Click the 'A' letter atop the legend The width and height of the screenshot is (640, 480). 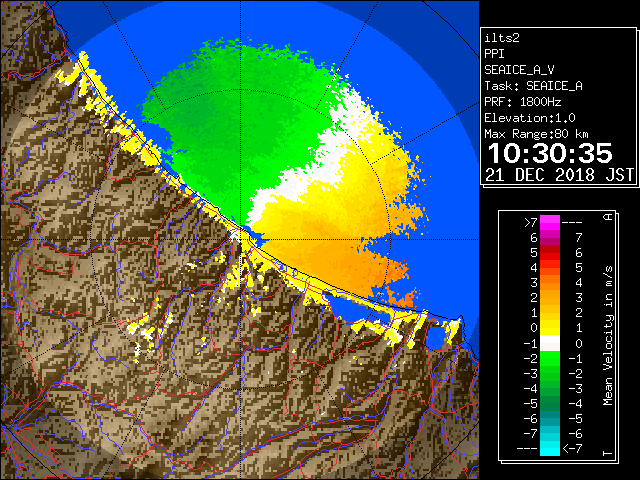[608, 217]
